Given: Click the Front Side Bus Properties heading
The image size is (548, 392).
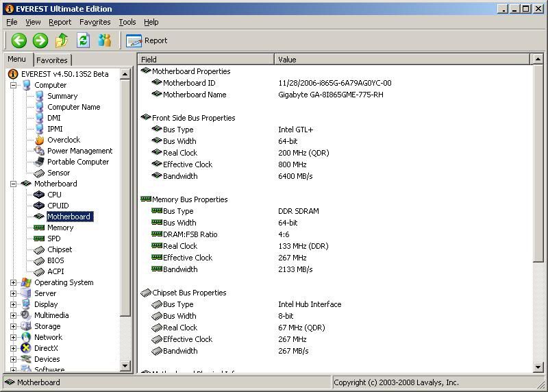Looking at the screenshot, I should coord(193,118).
